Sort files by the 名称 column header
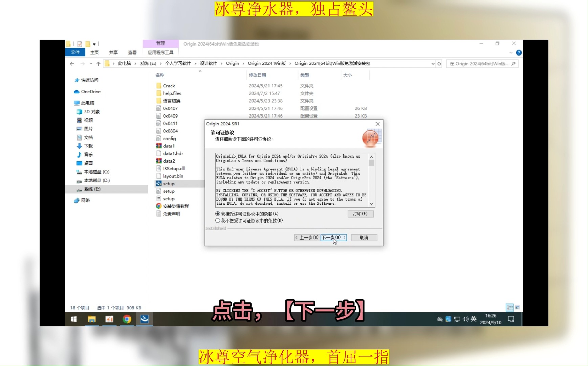This screenshot has height=366, width=588. pos(160,75)
